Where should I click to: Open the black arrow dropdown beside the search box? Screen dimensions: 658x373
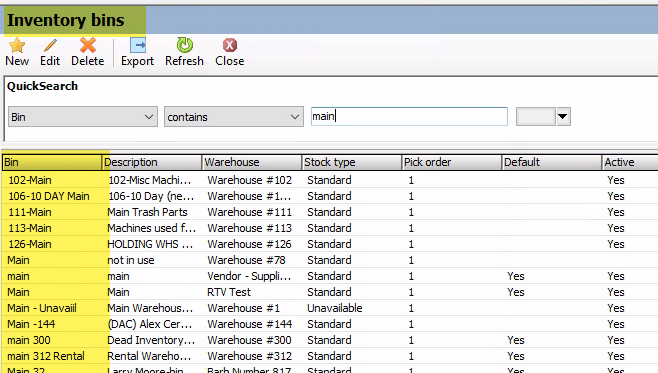563,117
